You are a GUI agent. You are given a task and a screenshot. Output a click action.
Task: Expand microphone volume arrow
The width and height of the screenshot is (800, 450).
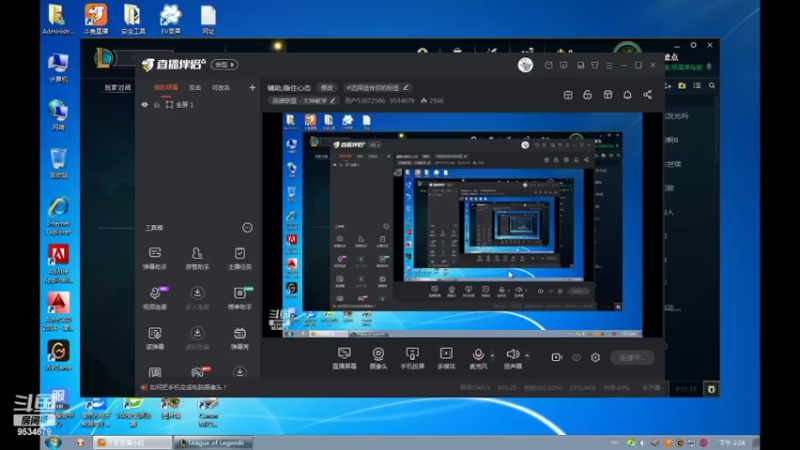[x=492, y=356]
